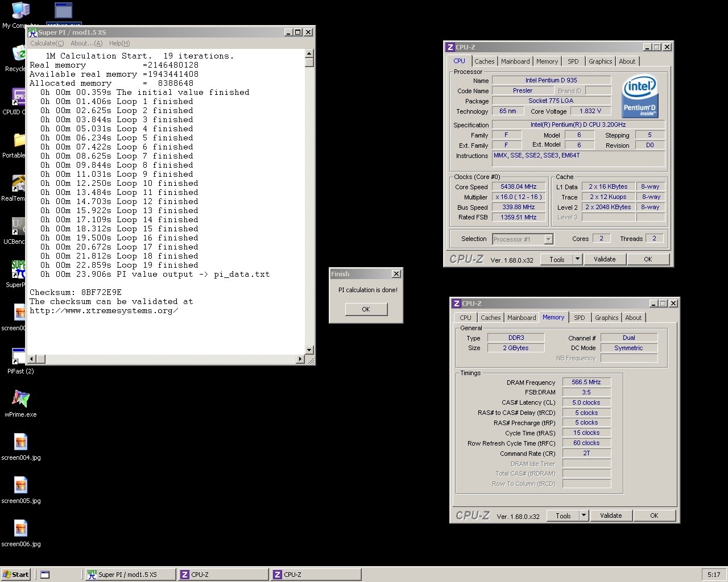Click the Super PI title bar icon
Viewport: 728px width, 582px height.
(x=34, y=32)
